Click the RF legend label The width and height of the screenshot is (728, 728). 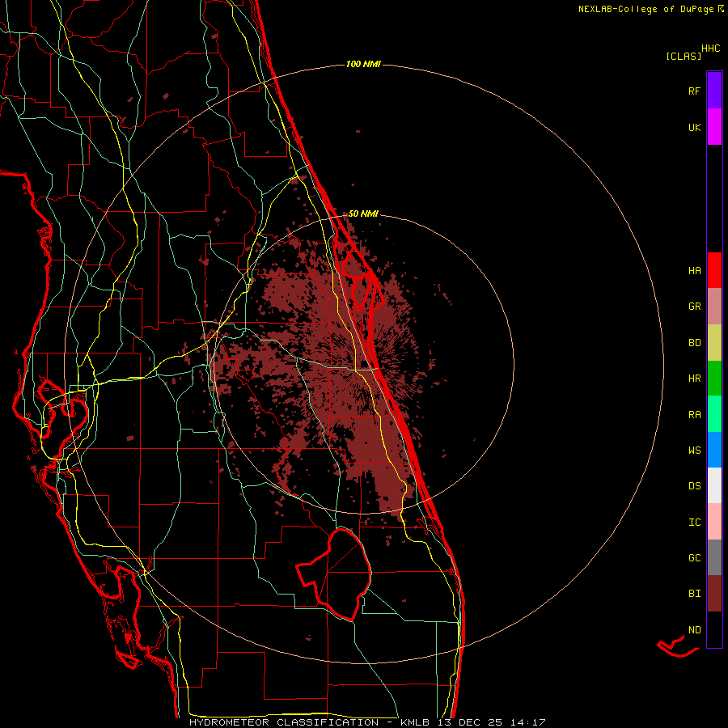694,91
